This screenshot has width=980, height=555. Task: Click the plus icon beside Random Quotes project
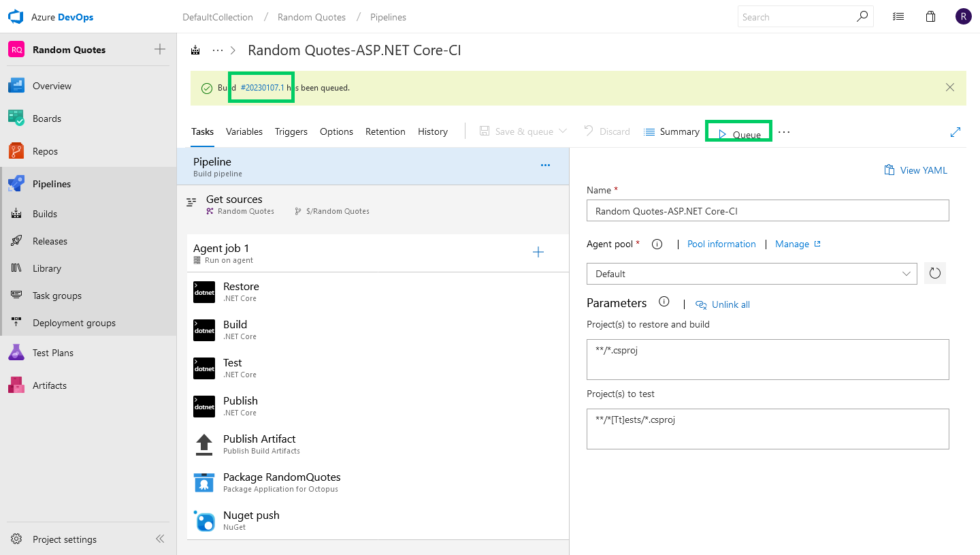160,49
